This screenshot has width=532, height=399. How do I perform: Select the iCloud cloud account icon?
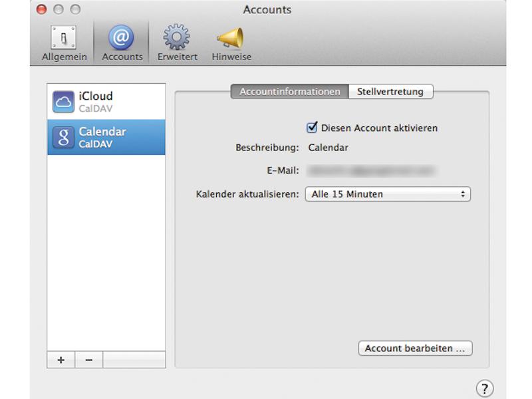click(x=63, y=102)
